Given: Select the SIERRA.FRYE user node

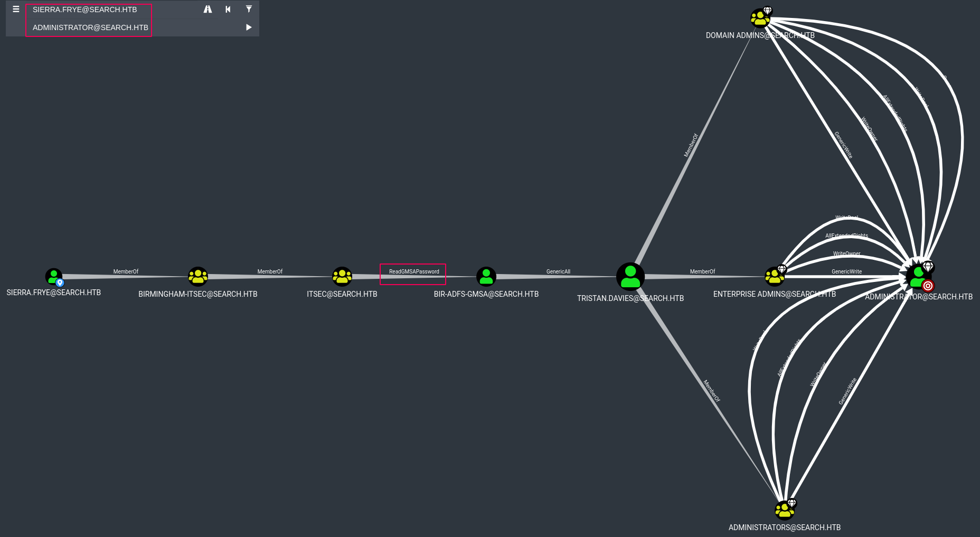Looking at the screenshot, I should point(54,277).
